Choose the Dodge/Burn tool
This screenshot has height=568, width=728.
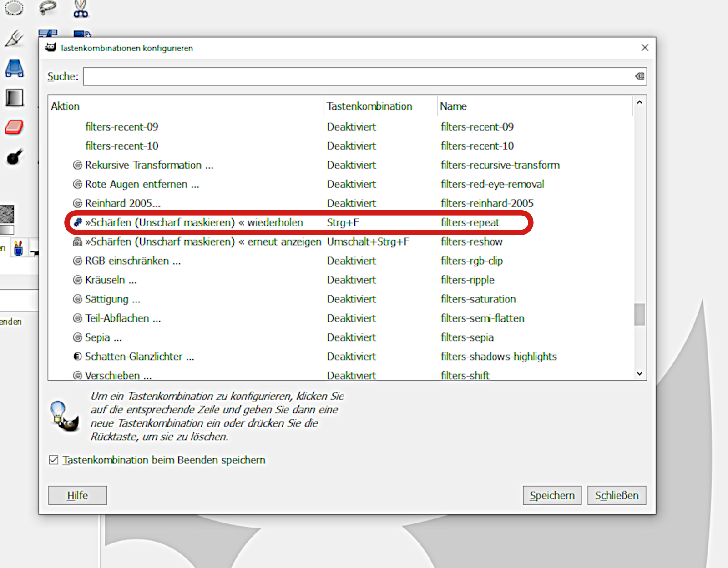pyautogui.click(x=14, y=157)
